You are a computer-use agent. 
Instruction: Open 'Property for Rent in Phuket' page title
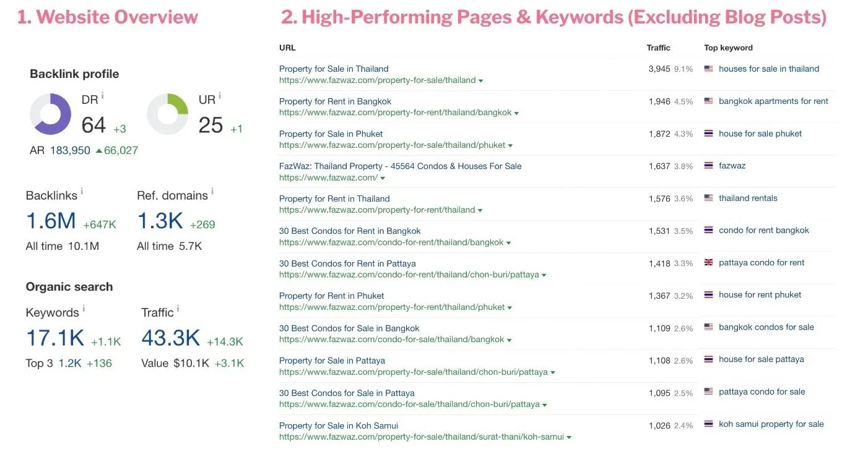[331, 296]
